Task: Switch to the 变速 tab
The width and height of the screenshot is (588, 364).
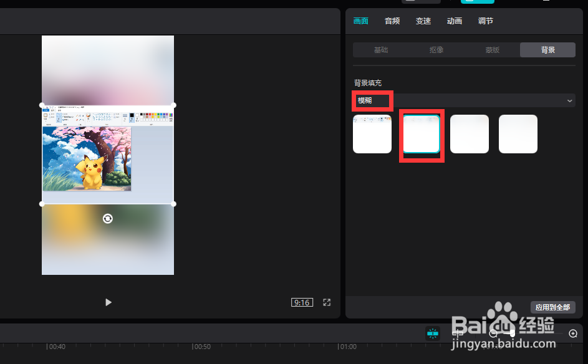Action: click(423, 21)
